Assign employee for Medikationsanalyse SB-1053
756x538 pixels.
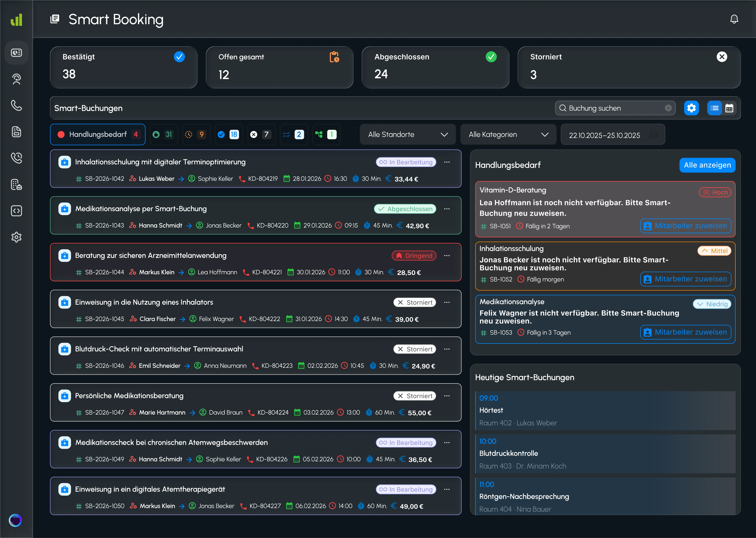[x=686, y=332]
